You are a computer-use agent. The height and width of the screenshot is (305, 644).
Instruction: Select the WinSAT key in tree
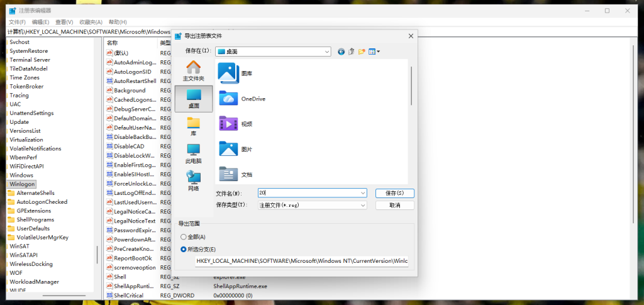tap(19, 247)
